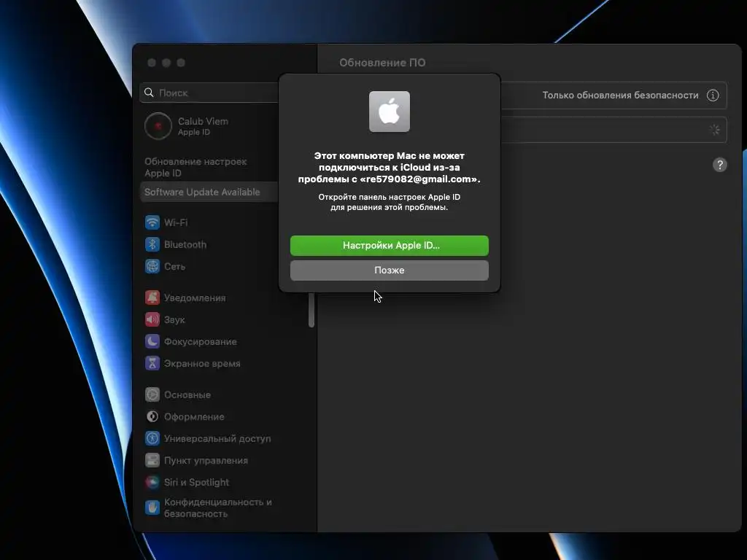Open the Siri и Spotlight icon
Image resolution: width=747 pixels, height=560 pixels.
(152, 483)
